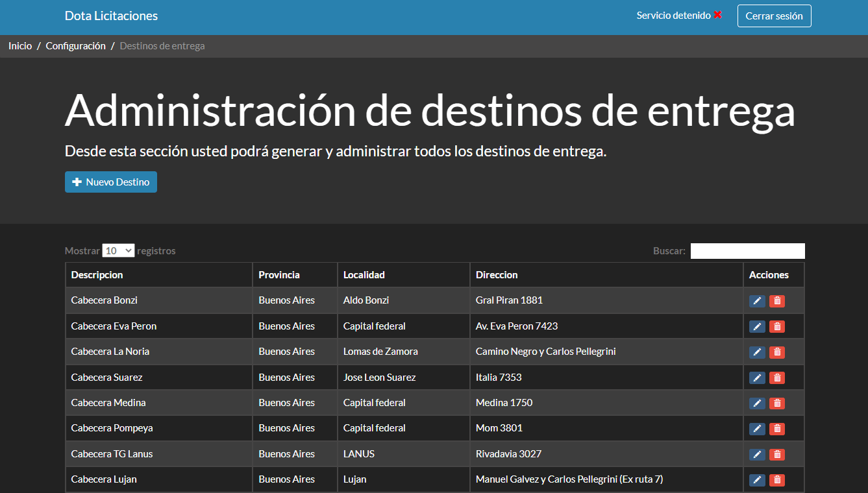868x493 pixels.
Task: Delete the Cabecera Bonzi row via trash icon
Action: tap(777, 301)
